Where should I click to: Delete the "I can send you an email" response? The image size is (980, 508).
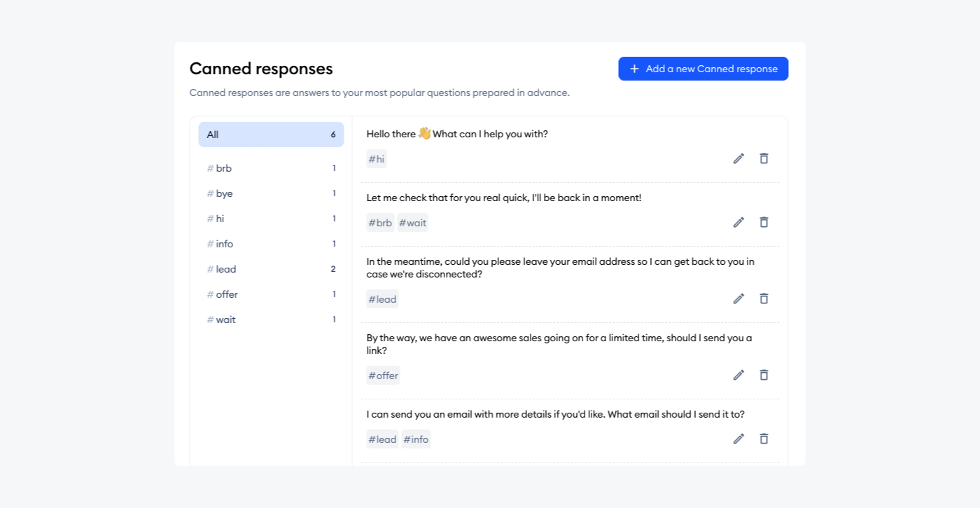click(x=764, y=439)
